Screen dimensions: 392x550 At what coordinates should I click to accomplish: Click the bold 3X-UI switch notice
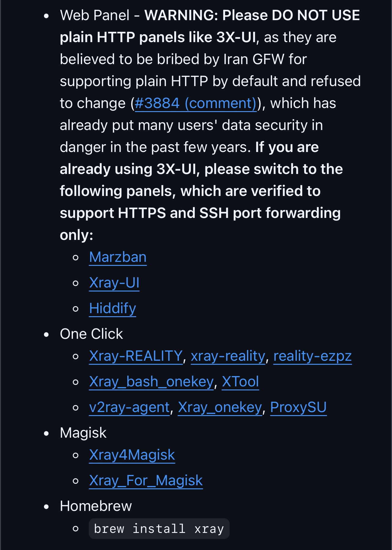coord(201,191)
